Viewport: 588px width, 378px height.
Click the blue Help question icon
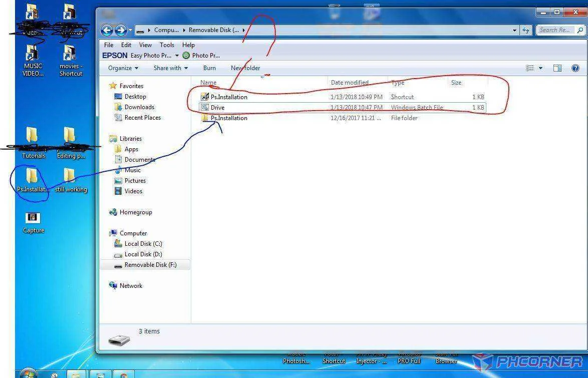tap(575, 68)
